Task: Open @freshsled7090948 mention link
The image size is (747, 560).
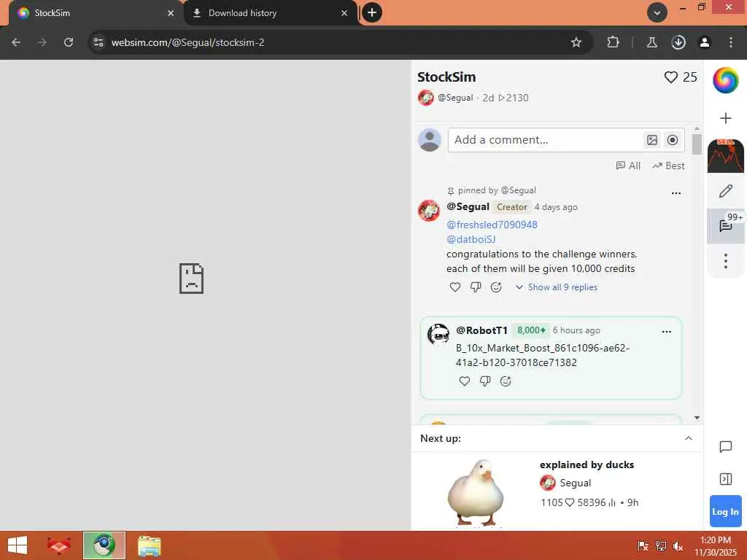Action: click(492, 225)
